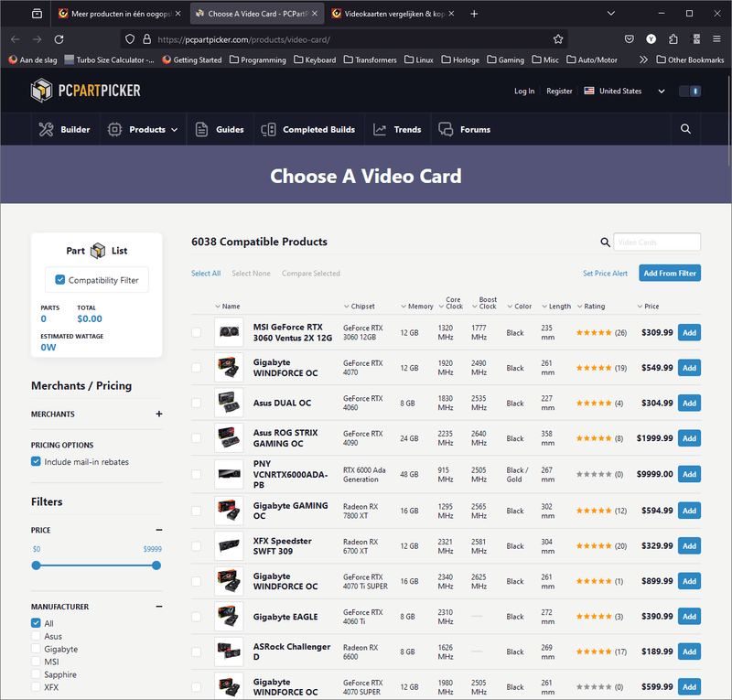732x700 pixels.
Task: Collapse the Manufacturer filter section
Action: click(159, 606)
